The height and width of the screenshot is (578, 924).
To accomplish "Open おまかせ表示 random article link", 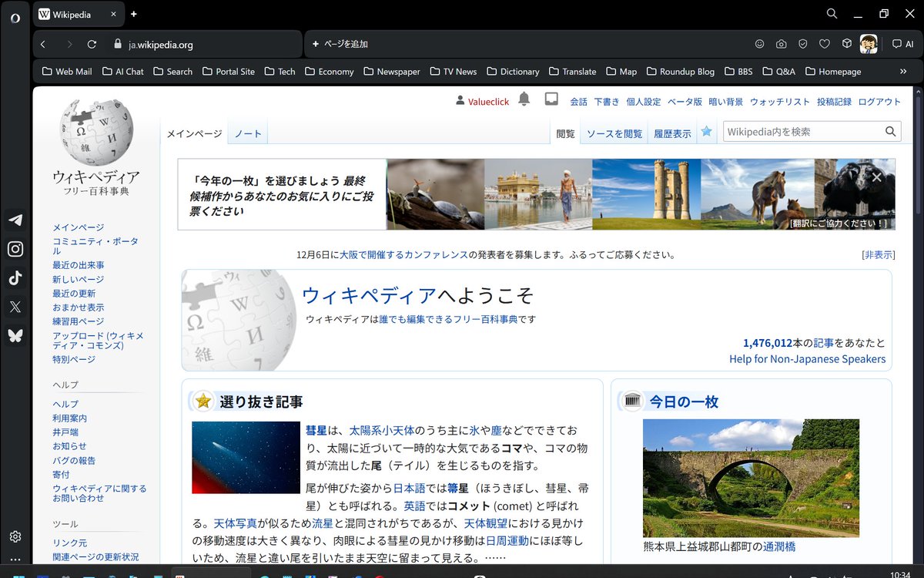I will coord(79,307).
